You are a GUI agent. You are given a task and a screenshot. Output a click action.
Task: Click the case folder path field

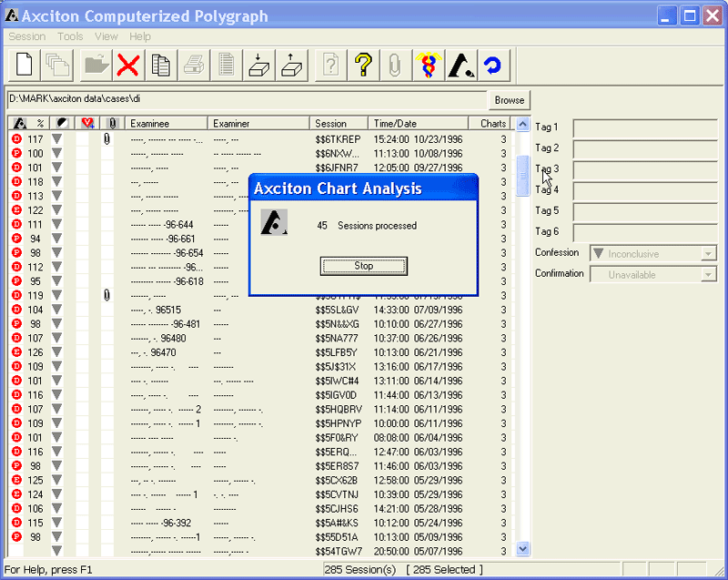tap(247, 100)
